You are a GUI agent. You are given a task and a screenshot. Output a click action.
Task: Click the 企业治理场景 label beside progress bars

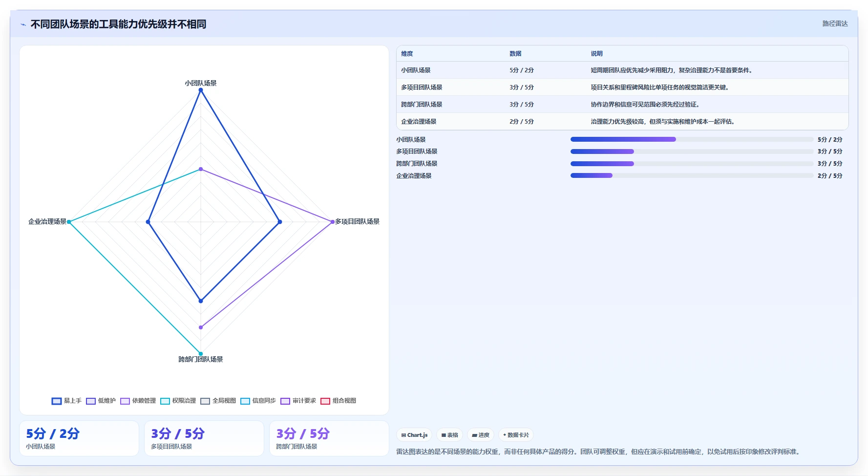[414, 175]
